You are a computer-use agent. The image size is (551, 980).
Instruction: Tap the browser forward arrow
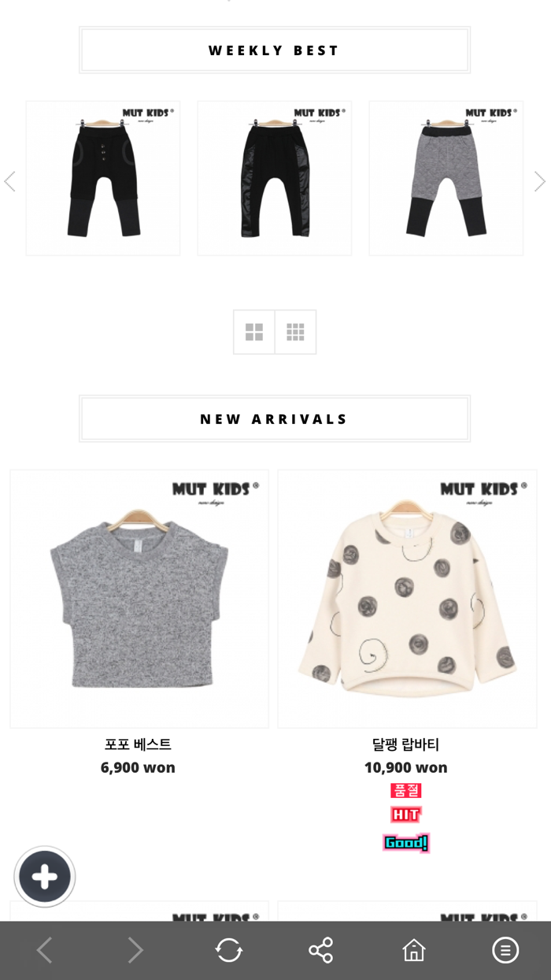[136, 950]
